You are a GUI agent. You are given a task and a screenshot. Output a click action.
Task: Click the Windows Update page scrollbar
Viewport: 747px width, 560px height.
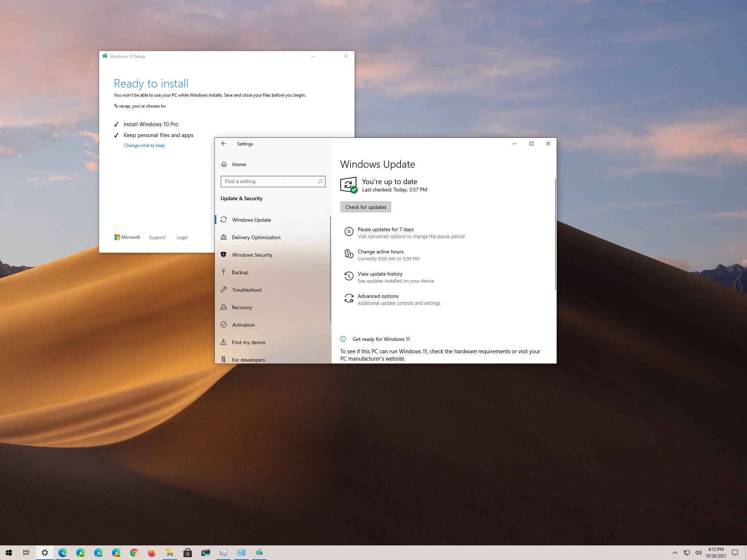point(555,234)
